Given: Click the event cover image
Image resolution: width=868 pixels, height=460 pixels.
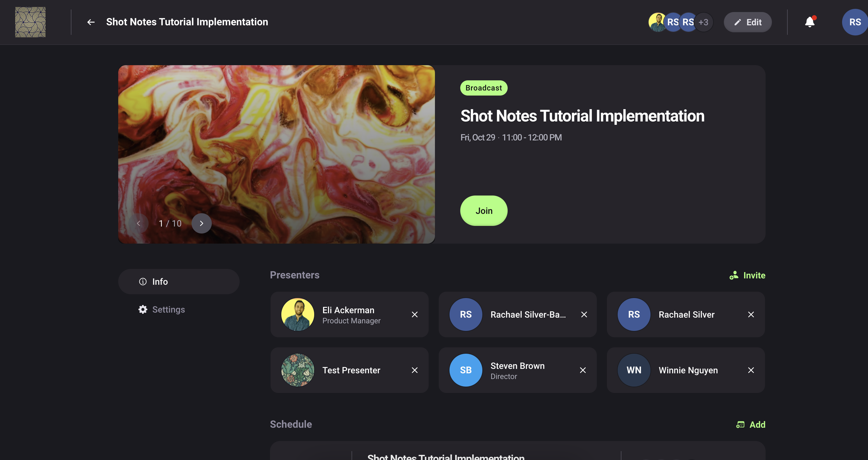Looking at the screenshot, I should click(x=276, y=154).
